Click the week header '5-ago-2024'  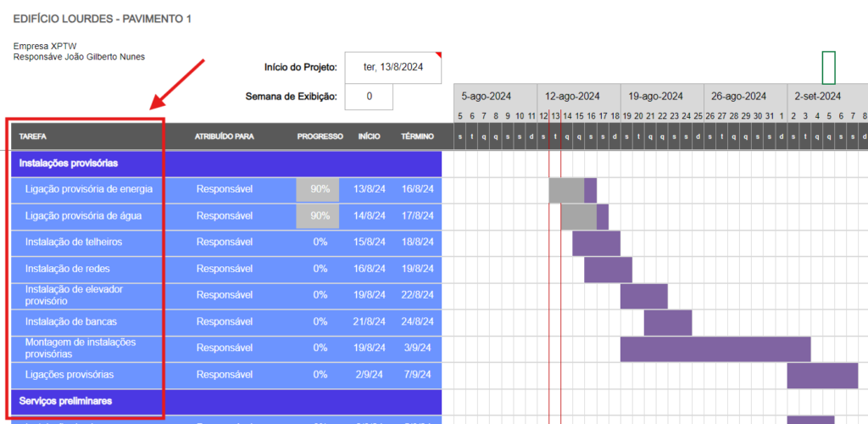[x=486, y=97]
